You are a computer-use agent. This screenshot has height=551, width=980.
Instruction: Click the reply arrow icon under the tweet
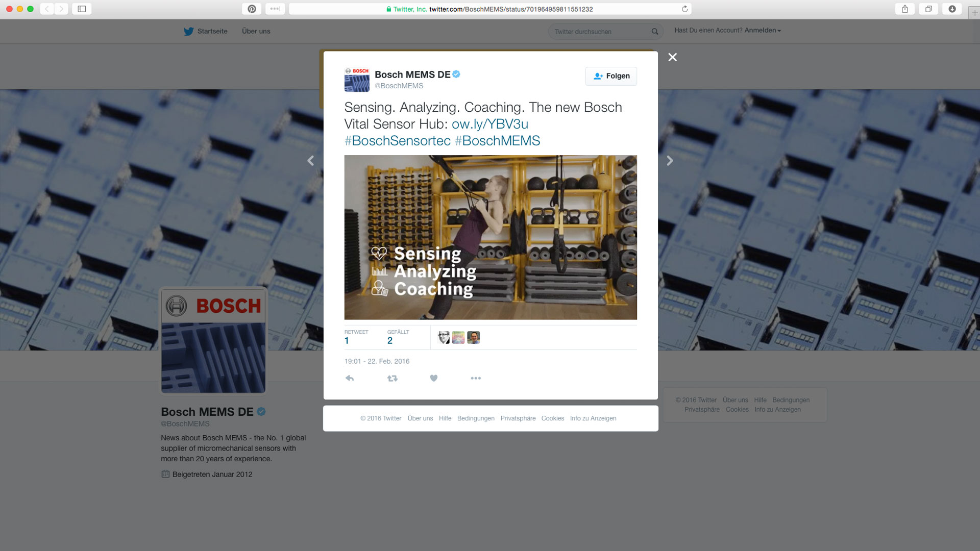pyautogui.click(x=350, y=378)
